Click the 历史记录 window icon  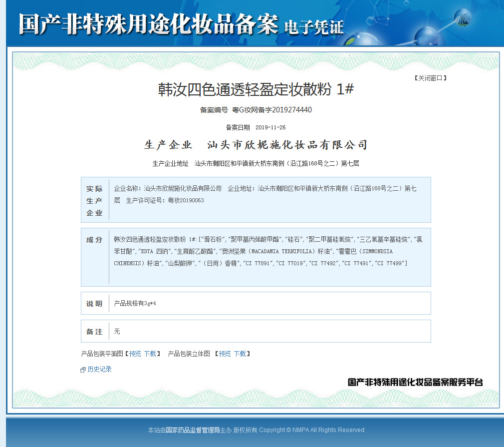point(83,370)
